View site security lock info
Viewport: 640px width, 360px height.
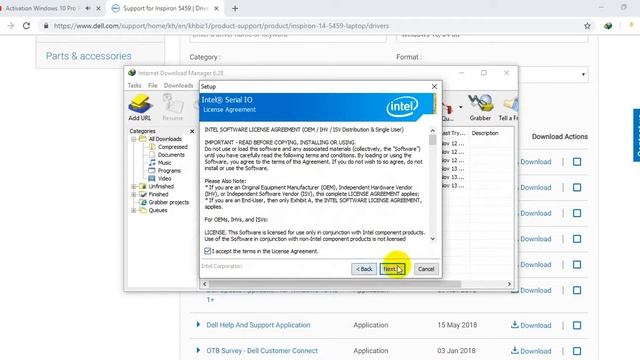tap(46, 26)
